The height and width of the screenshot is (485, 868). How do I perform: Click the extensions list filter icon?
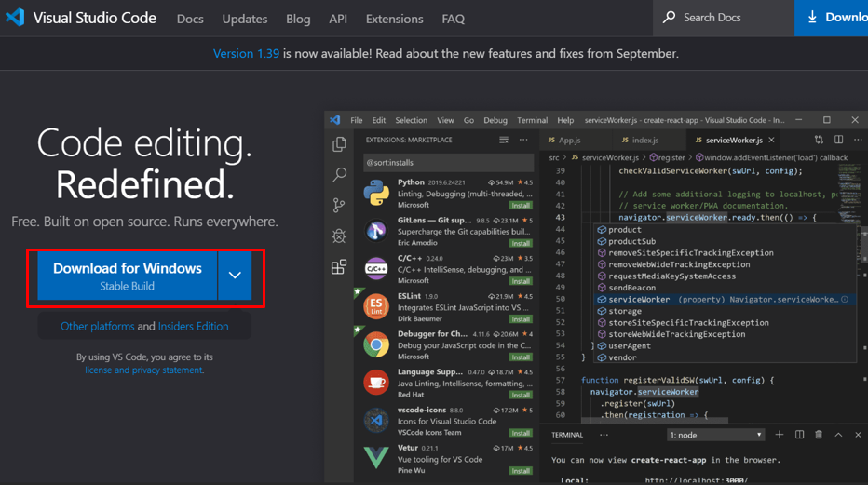click(504, 140)
